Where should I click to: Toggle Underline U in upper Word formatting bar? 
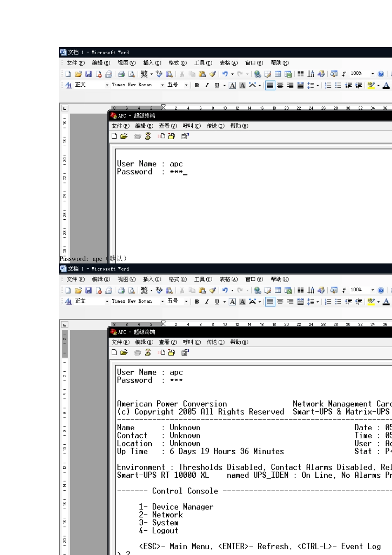pos(217,85)
